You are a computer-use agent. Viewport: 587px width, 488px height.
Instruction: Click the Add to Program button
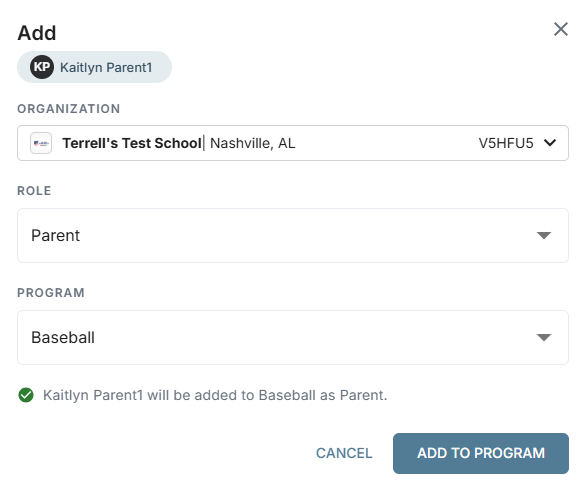click(481, 453)
